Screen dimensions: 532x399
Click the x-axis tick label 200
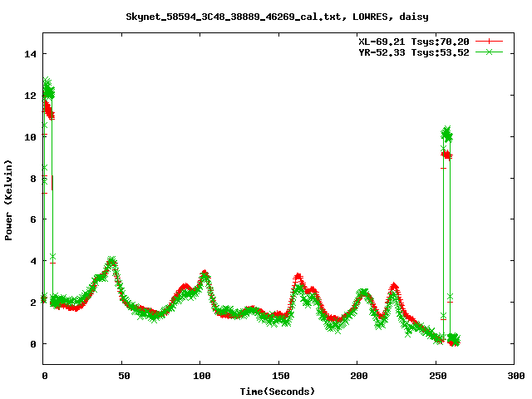click(x=359, y=376)
